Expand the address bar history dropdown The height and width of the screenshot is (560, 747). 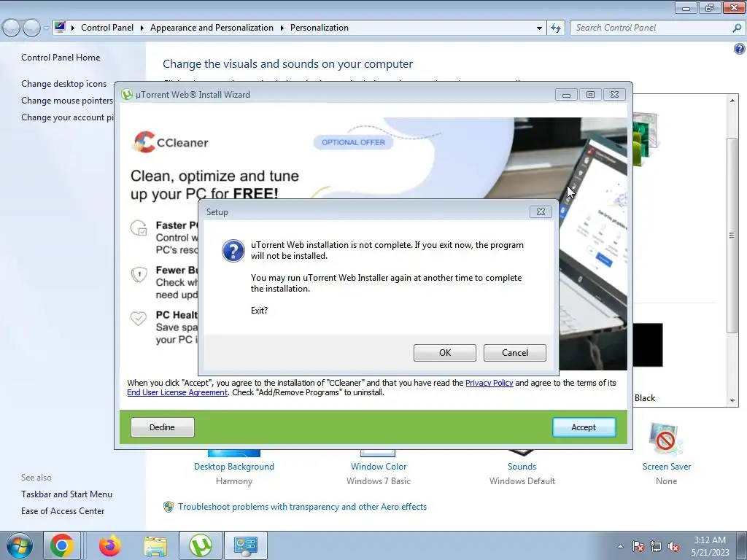click(539, 28)
